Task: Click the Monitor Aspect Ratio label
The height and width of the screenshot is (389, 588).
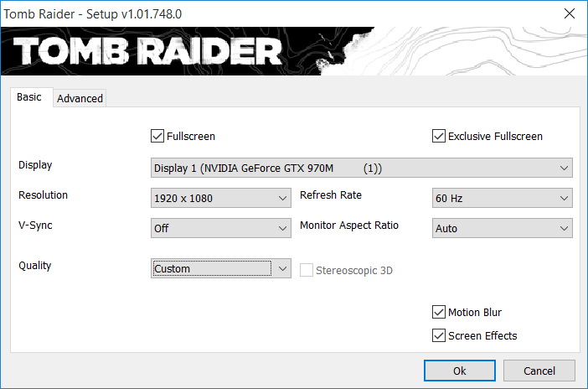Action: coord(349,226)
